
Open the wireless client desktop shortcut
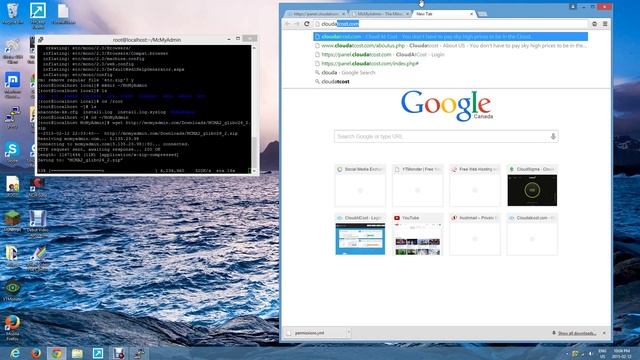[12, 51]
